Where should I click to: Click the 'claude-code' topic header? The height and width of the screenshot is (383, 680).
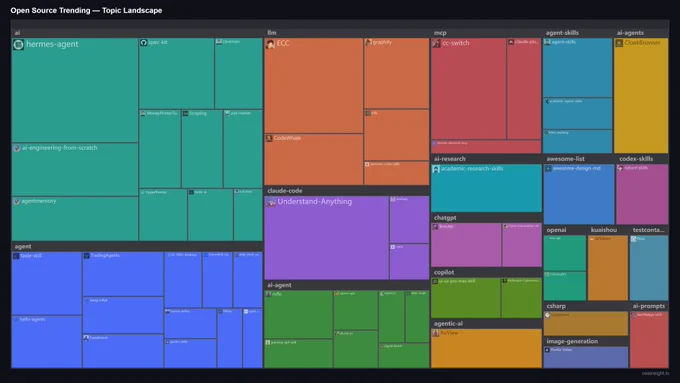285,191
